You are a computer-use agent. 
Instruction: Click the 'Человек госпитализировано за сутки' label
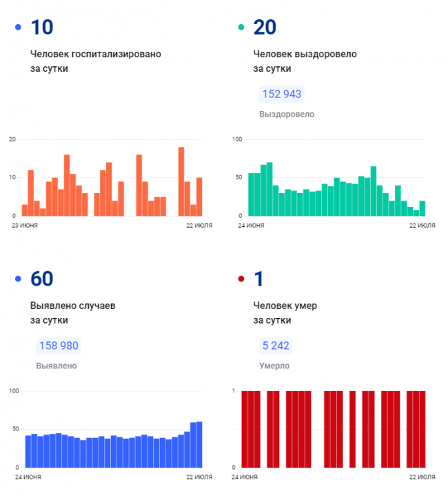(95, 61)
